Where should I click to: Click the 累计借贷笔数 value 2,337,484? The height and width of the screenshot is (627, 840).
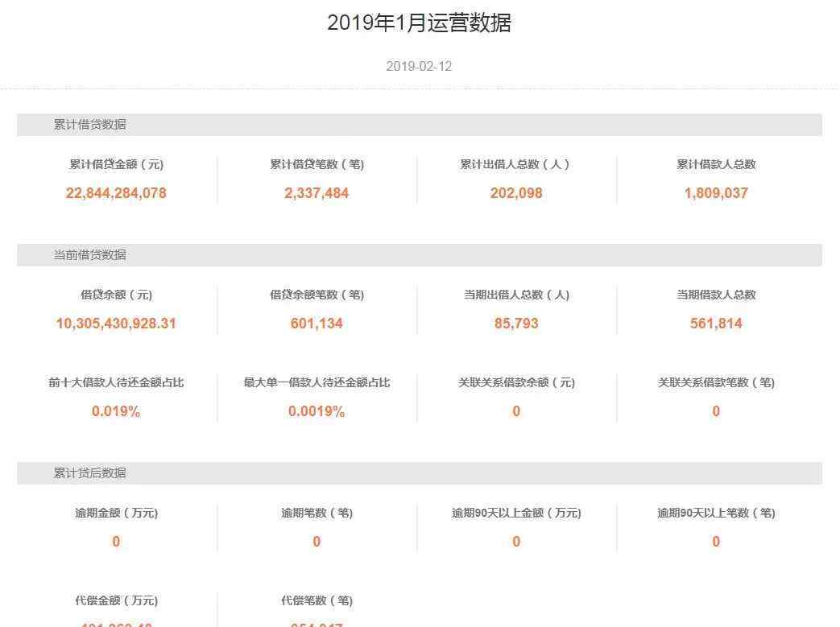[x=317, y=193]
